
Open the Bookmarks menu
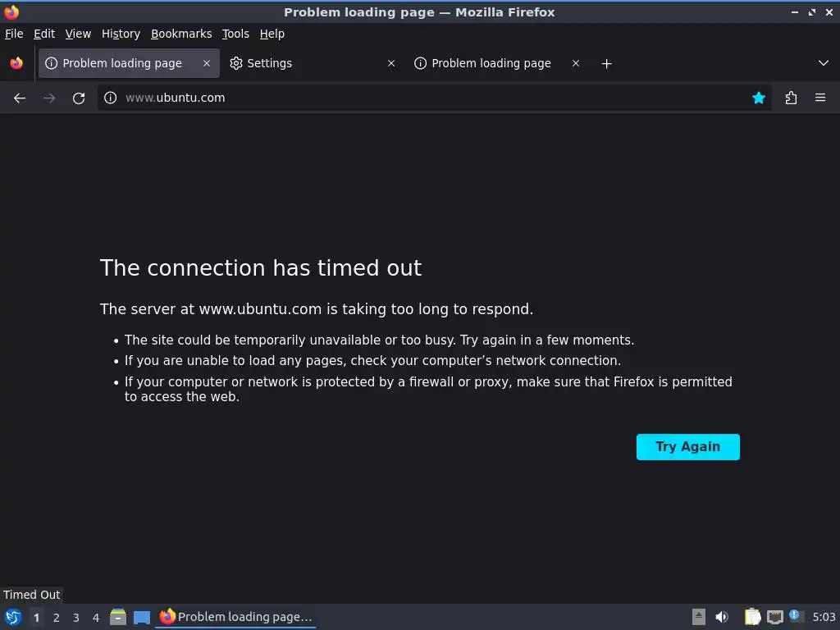coord(181,34)
